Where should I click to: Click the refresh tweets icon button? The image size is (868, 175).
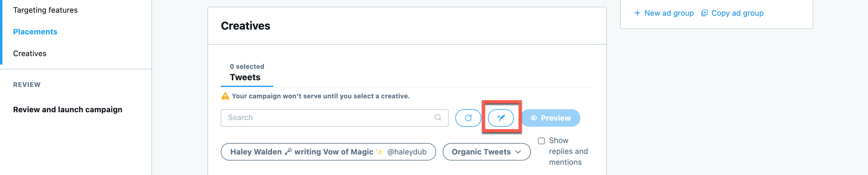tap(468, 118)
